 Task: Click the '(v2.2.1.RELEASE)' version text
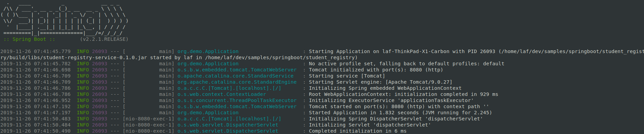(x=104, y=39)
